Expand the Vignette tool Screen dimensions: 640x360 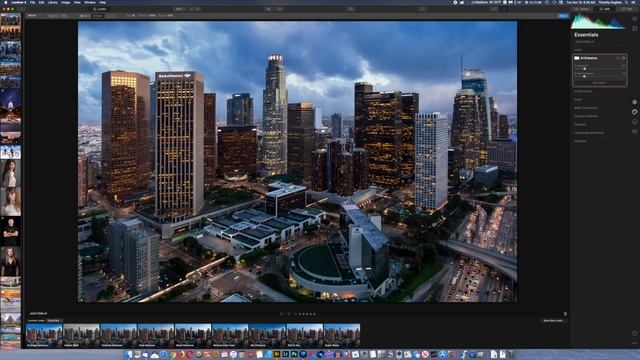click(x=580, y=141)
